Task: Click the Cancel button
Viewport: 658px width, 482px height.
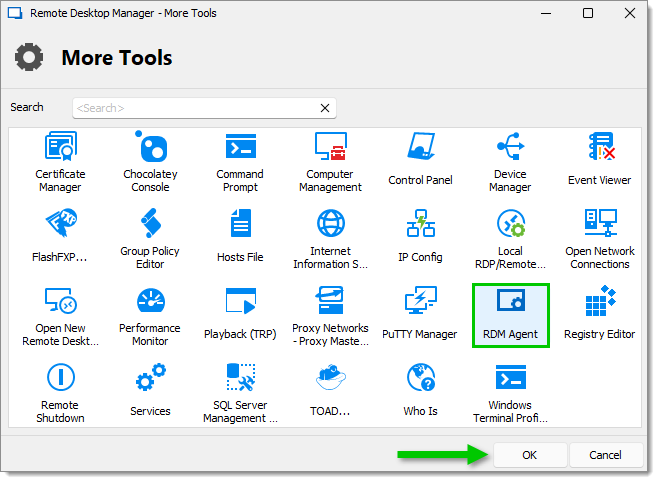Action: coord(606,455)
